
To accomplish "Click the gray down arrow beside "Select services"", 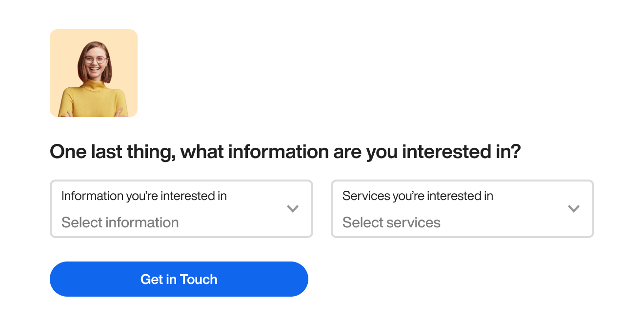I will pos(574,209).
